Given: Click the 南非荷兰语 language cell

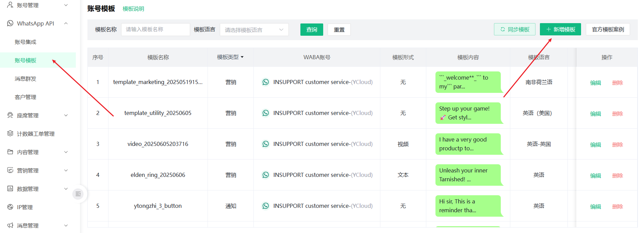Looking at the screenshot, I should 539,82.
